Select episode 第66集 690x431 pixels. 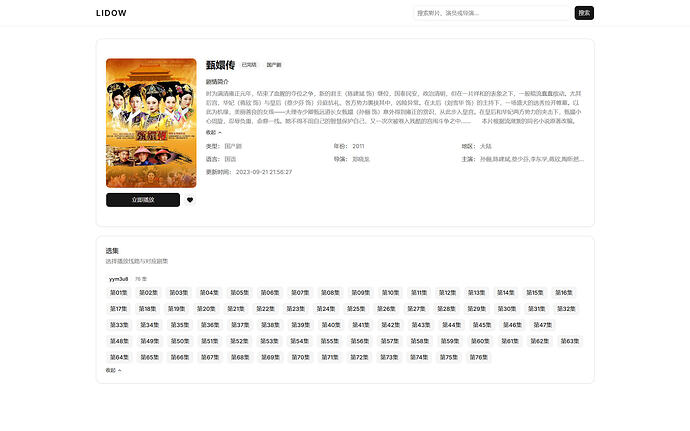(180, 357)
